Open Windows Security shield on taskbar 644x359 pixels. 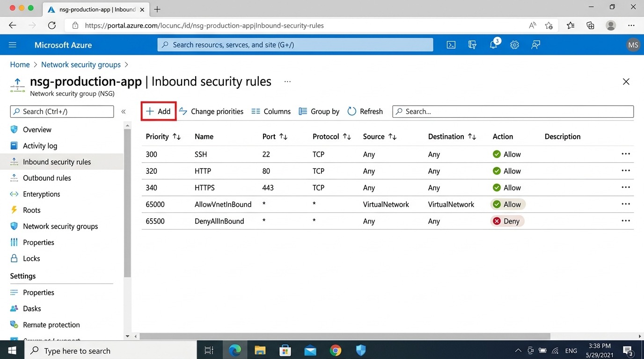[x=360, y=350]
